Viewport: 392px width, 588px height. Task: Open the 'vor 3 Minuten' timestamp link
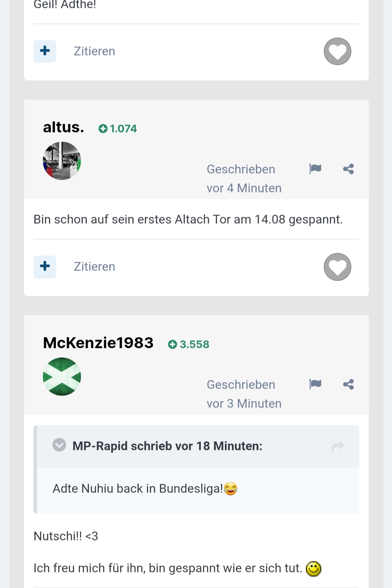(x=244, y=404)
